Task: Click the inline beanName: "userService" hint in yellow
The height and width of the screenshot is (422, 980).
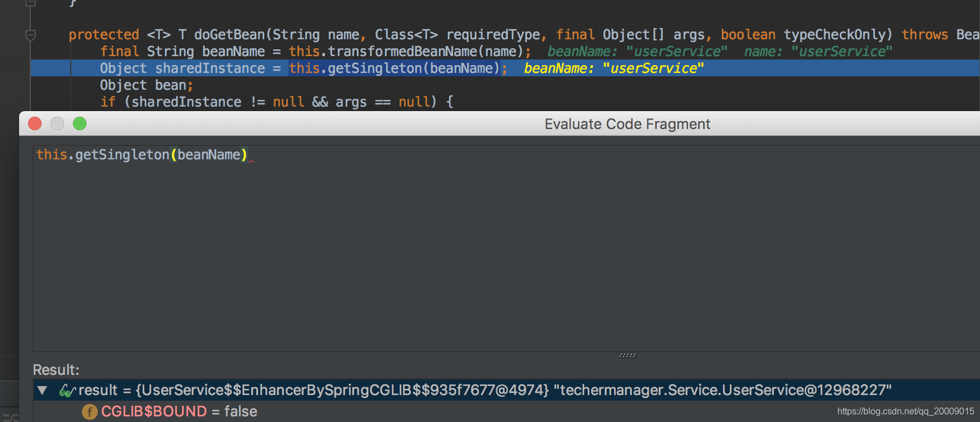Action: pyautogui.click(x=613, y=68)
